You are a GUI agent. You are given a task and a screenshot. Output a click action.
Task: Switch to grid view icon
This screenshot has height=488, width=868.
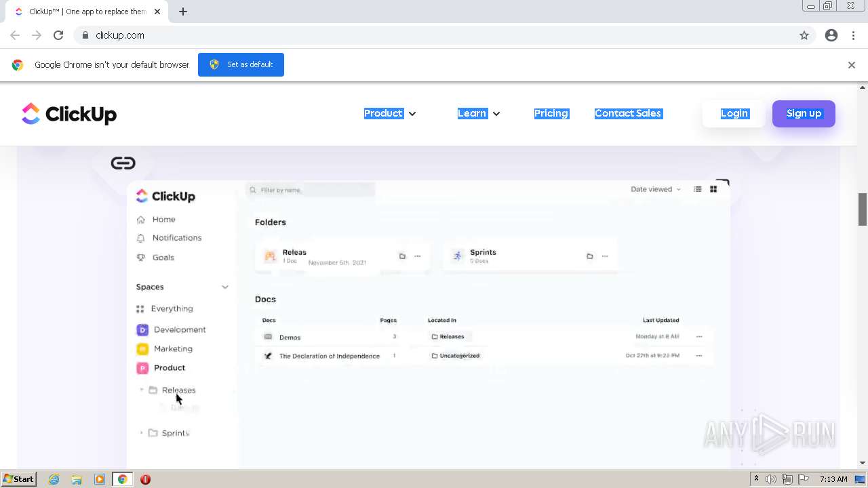point(713,189)
